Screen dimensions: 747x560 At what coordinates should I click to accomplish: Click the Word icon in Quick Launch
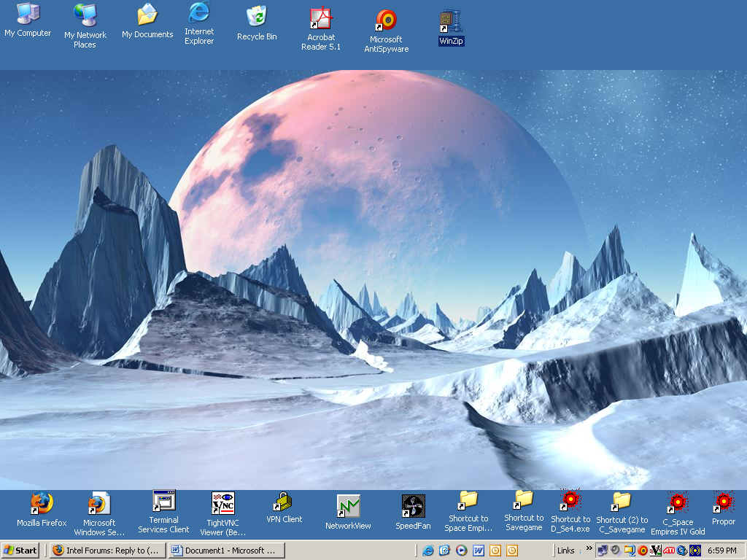click(x=479, y=551)
